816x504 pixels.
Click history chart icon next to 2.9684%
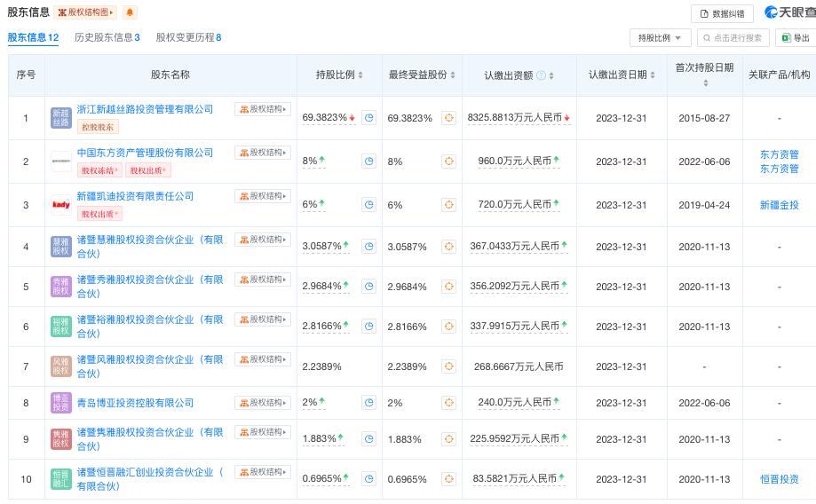369,287
